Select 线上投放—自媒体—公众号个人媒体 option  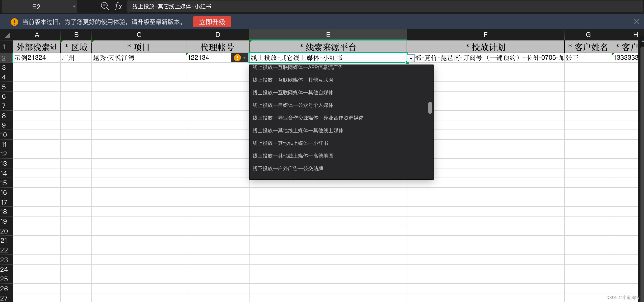pyautogui.click(x=293, y=105)
